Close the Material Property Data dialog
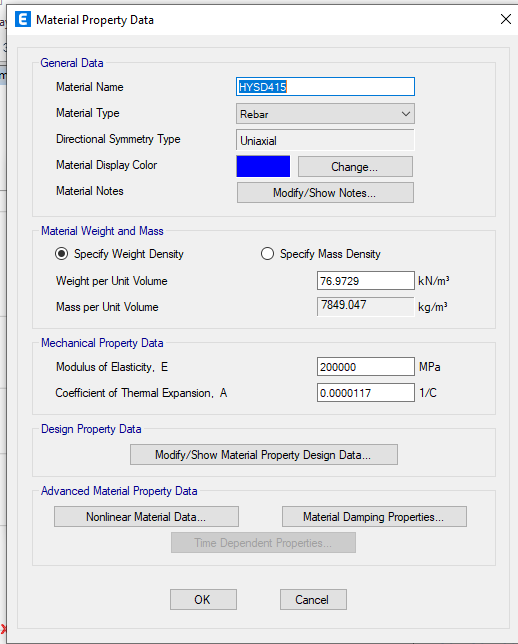Screen dimensions: 518x644 pos(506,19)
